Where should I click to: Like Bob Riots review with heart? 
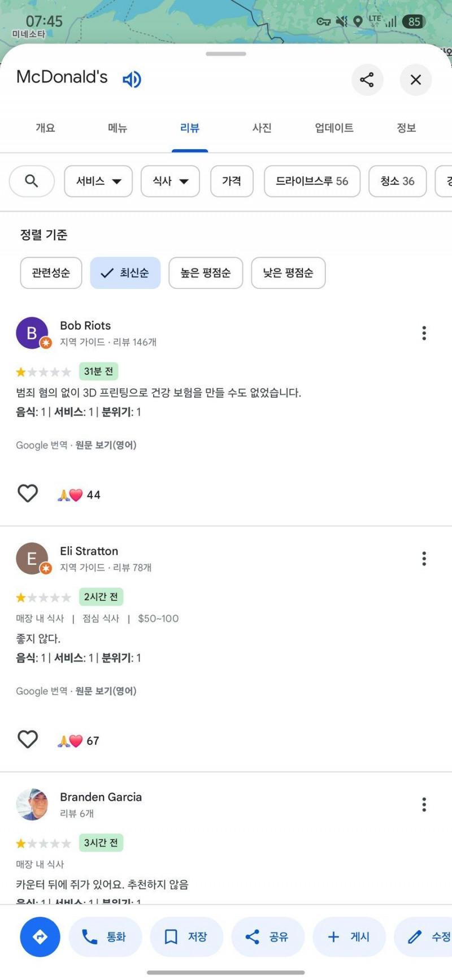point(28,494)
